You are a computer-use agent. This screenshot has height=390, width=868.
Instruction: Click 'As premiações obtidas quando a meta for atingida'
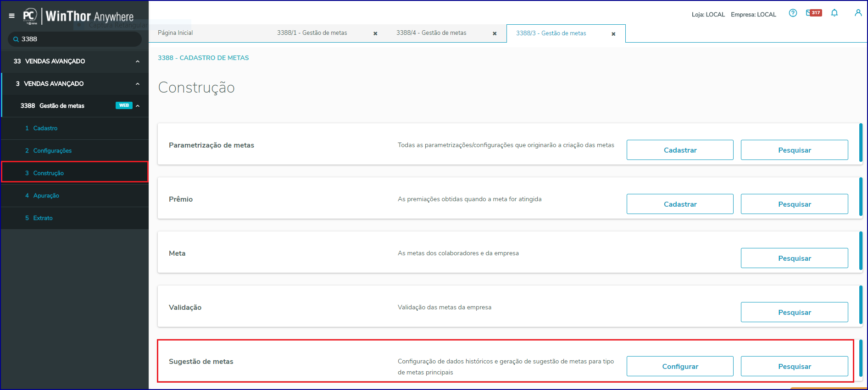469,199
